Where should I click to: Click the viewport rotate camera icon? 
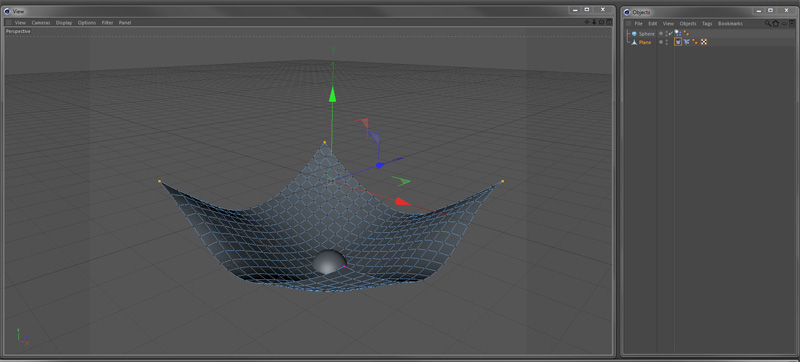[602, 22]
